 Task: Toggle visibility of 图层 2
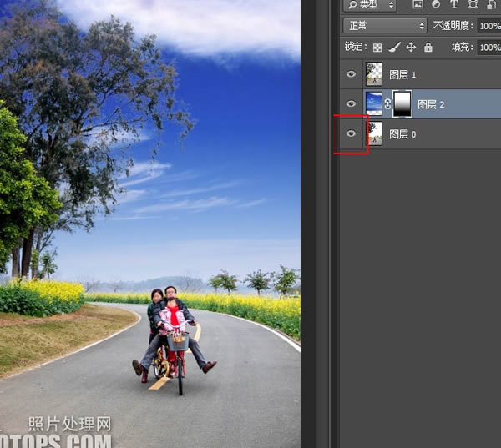(x=351, y=103)
